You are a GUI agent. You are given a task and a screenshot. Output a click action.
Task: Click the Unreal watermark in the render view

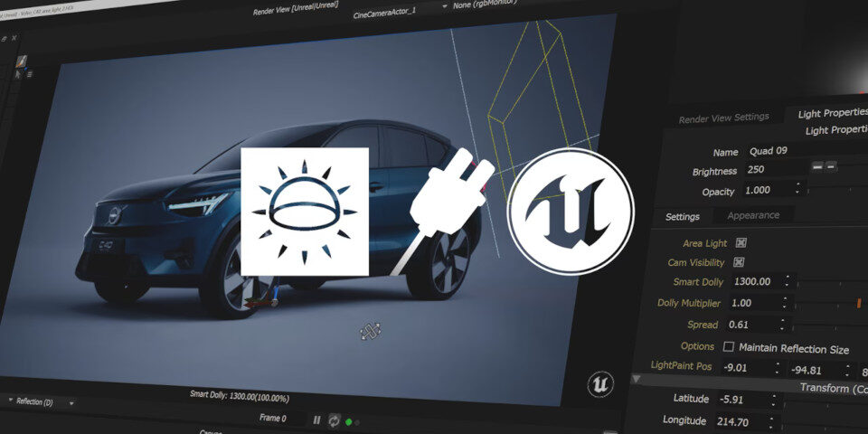click(x=601, y=383)
